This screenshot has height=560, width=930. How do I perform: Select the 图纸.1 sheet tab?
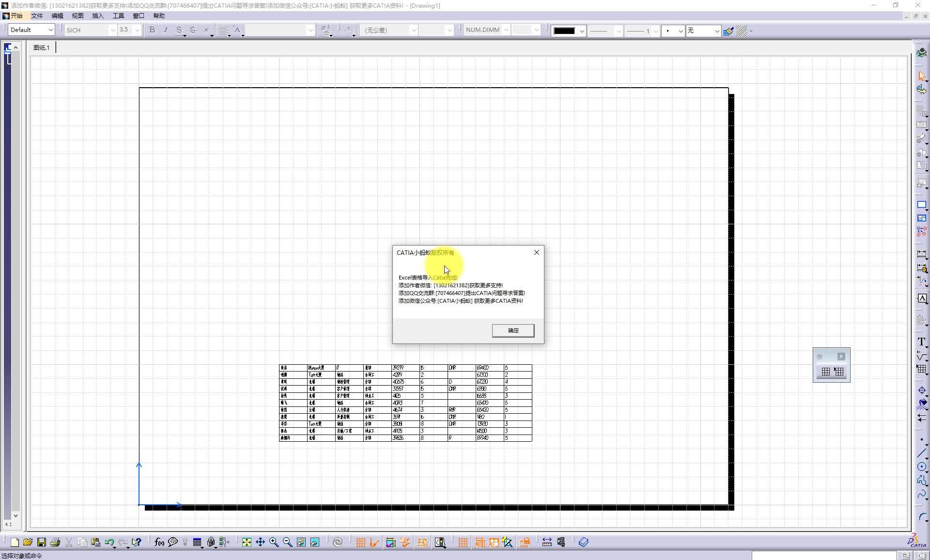(x=42, y=47)
